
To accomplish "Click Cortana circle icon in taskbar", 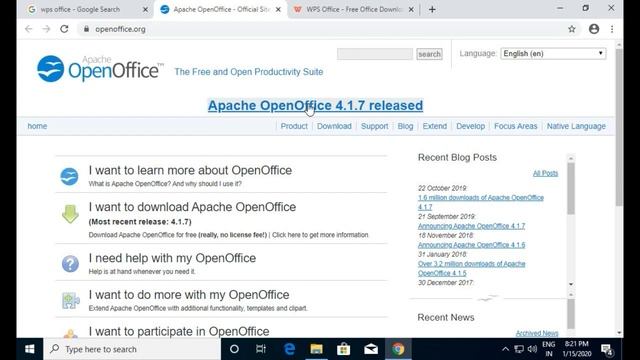I will (x=234, y=349).
